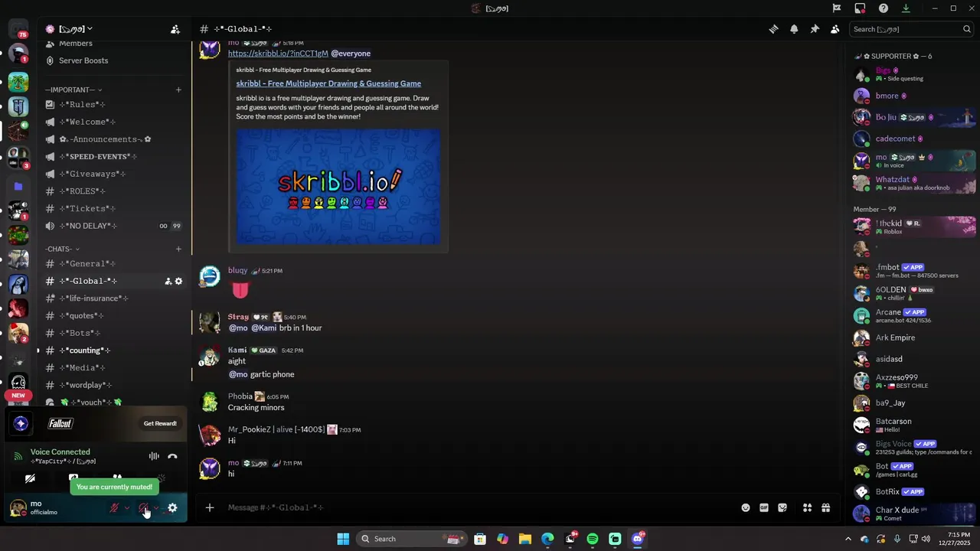Open the Giveaways channel
Image resolution: width=980 pixels, height=551 pixels.
point(113,174)
